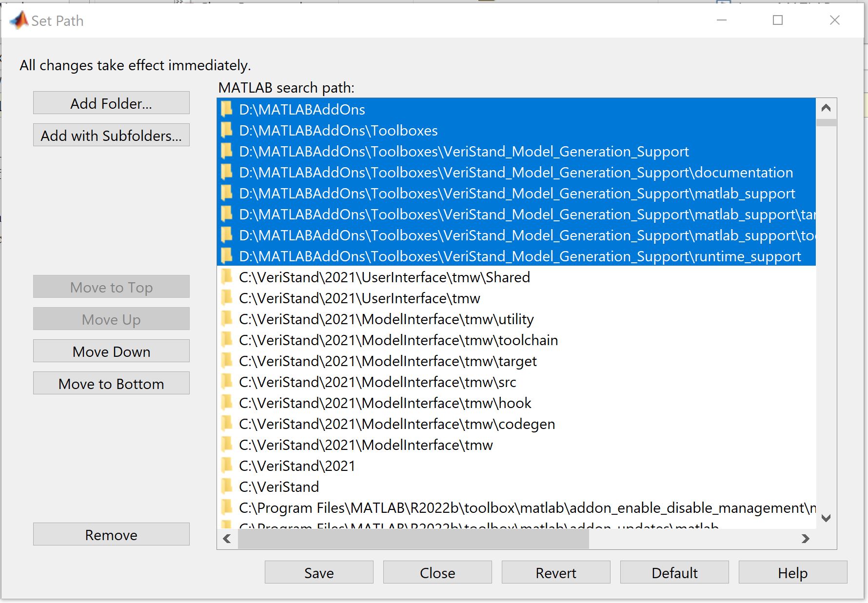This screenshot has width=868, height=603.
Task: Select C:\VeriStand\2021\ModelInterface\tmw\toolchain
Action: click(x=516, y=340)
